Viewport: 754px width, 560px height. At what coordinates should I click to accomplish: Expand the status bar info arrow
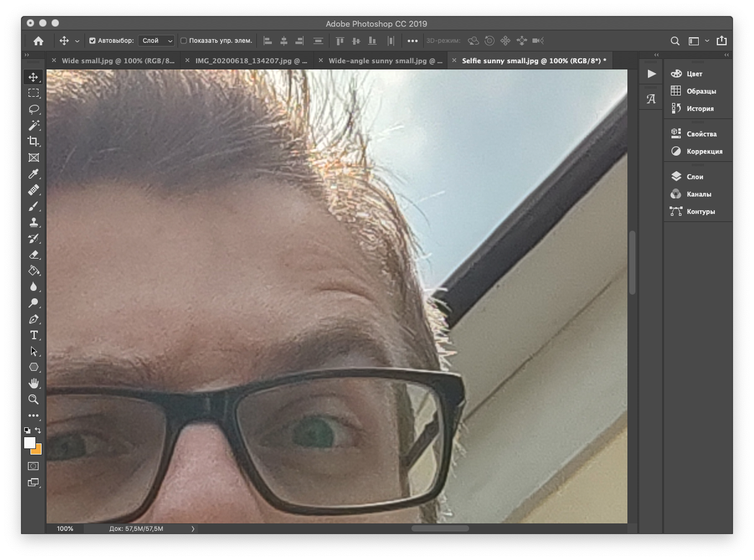193,529
